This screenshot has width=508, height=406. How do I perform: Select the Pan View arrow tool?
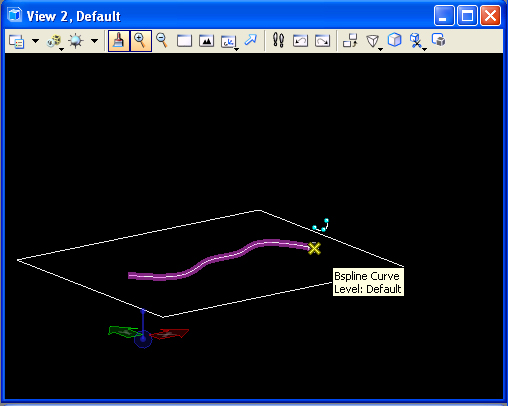[251, 40]
